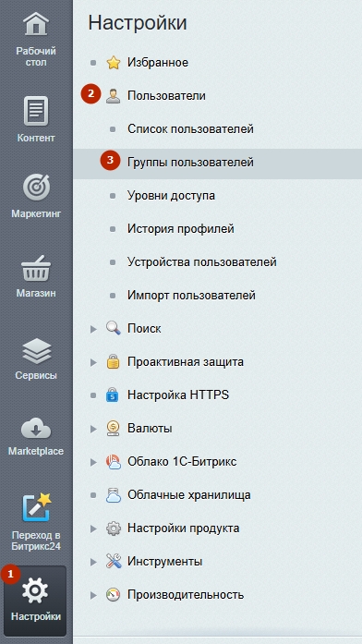
Task: Click the Настройки продукта gear icon
Action: 113,529
